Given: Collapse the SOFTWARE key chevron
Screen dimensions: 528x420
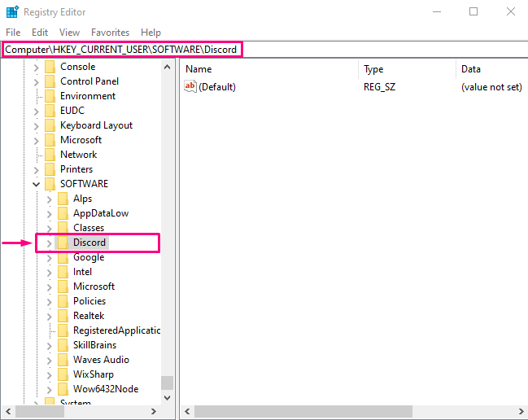Looking at the screenshot, I should [x=37, y=184].
